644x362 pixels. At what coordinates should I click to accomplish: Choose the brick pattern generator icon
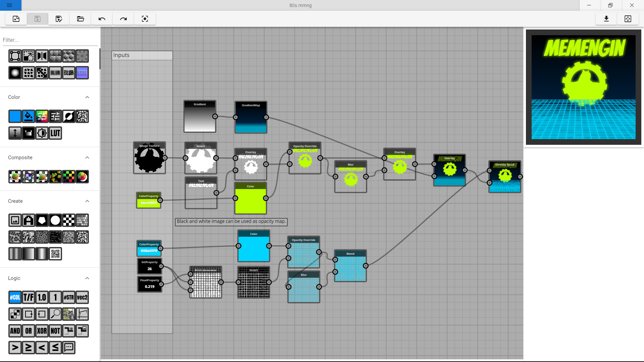[x=82, y=220]
